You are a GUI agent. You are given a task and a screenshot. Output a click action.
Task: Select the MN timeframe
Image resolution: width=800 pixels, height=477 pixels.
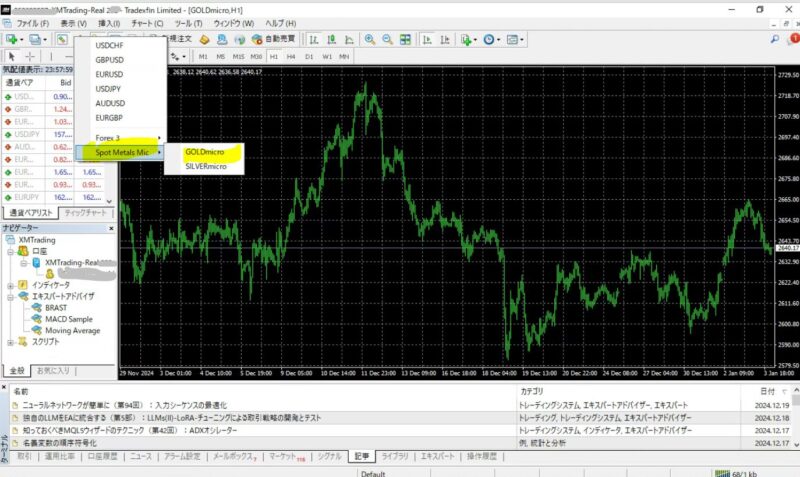[x=344, y=57]
